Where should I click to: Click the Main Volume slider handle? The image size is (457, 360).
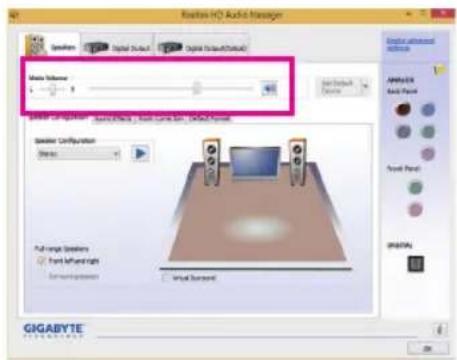197,88
